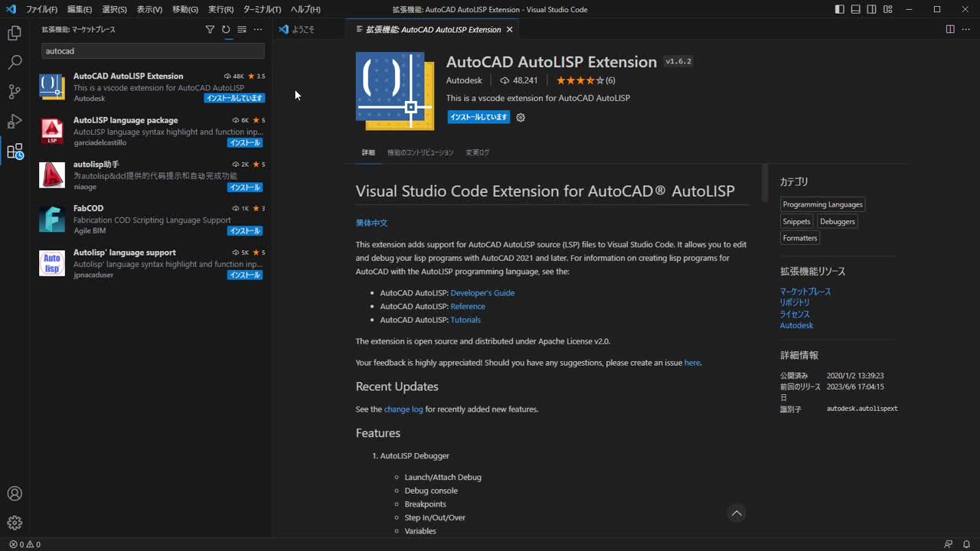The image size is (980, 551).
Task: Open the 表示(V) menu
Action: click(x=149, y=9)
